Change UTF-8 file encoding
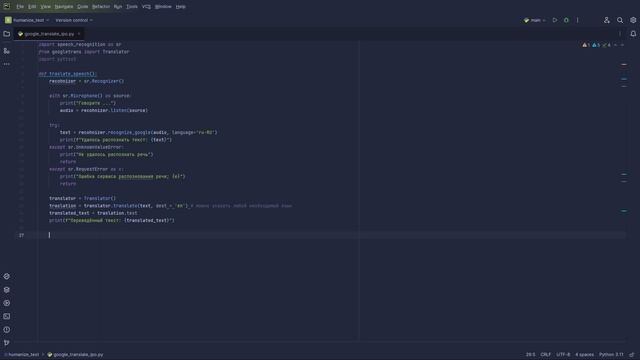The width and height of the screenshot is (640, 360). click(x=563, y=355)
